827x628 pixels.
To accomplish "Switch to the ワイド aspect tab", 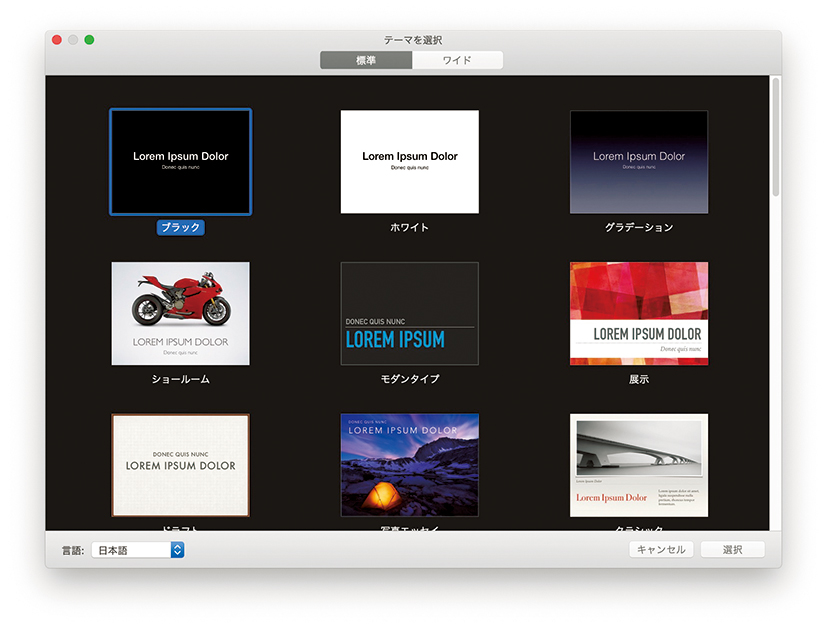I will [x=457, y=61].
